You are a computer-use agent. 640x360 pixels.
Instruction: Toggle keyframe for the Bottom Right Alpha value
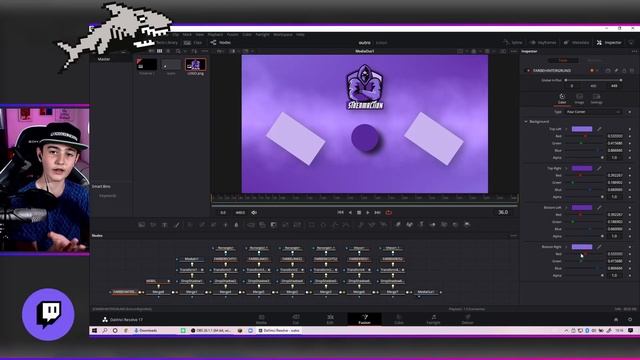630,276
